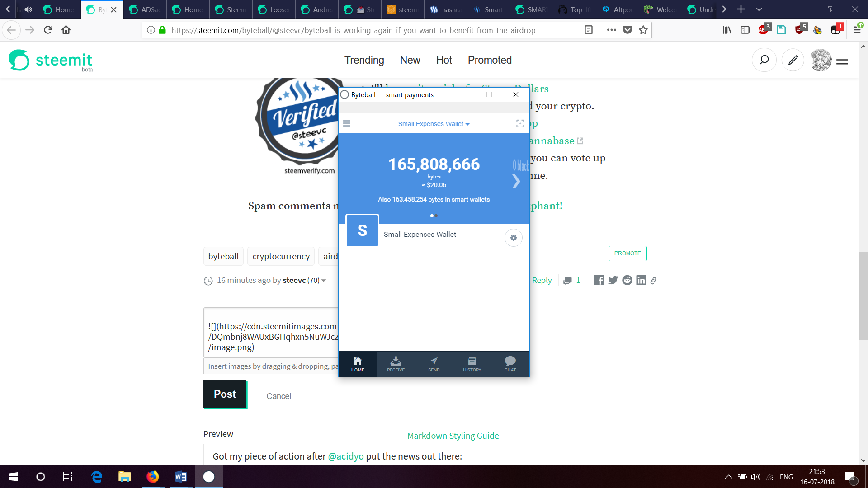Viewport: 868px width, 488px height.
Task: Share post on Twitter
Action: click(613, 280)
